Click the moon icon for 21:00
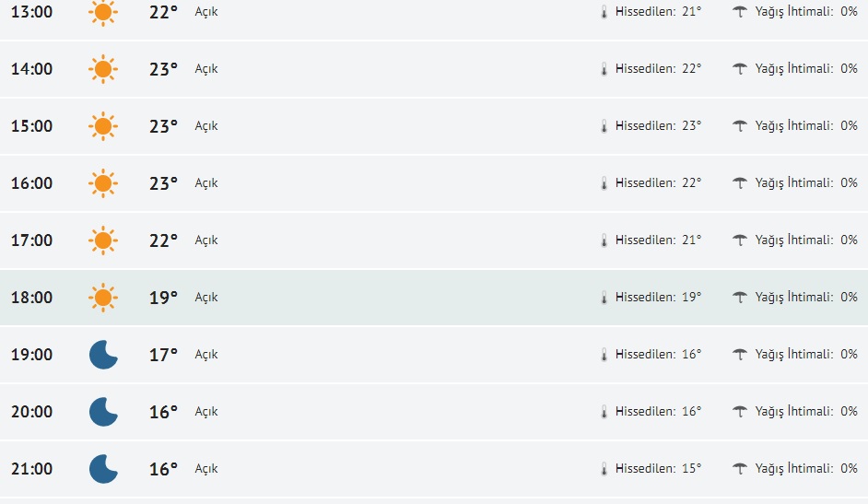Screen dimensions: 868x504 103,469
